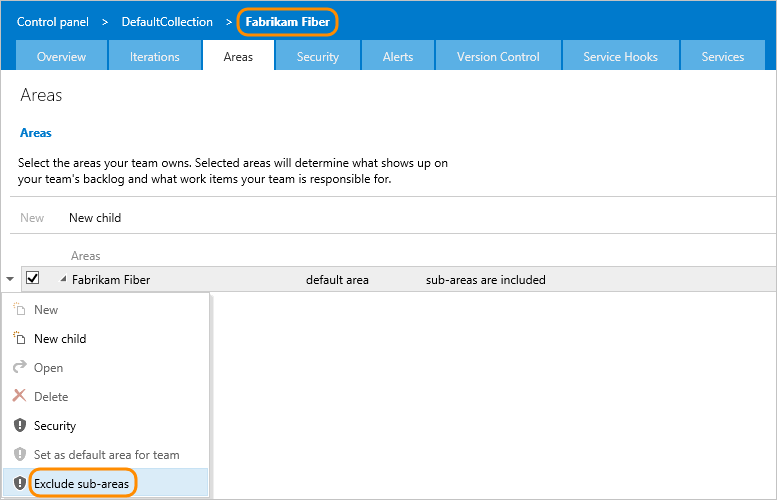Click the 'sub-areas are included' text
This screenshot has width=777, height=500.
click(x=486, y=279)
